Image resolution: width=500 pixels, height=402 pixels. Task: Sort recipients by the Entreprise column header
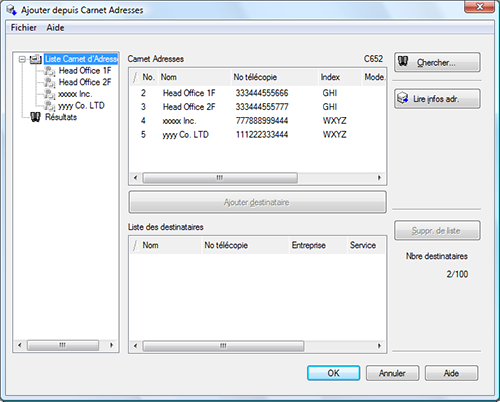point(318,245)
